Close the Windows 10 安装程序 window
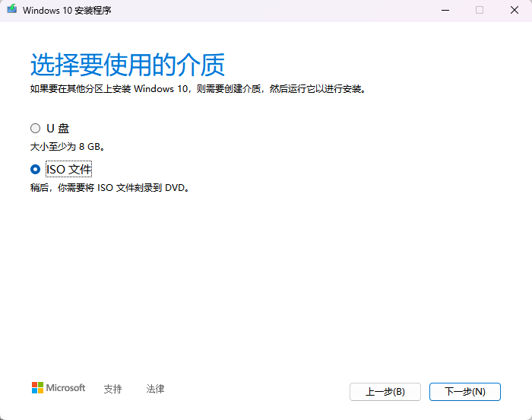The image size is (532, 420). click(x=515, y=10)
